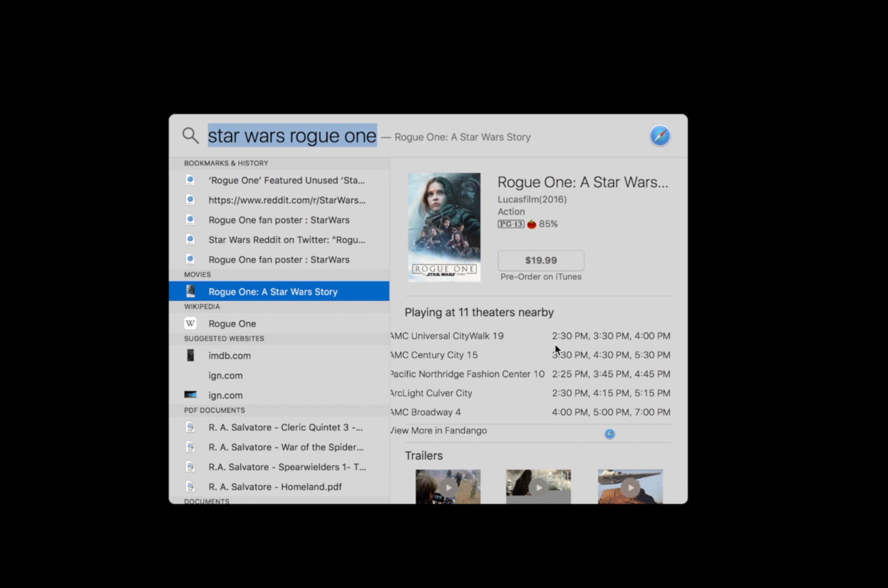Click the web icon beside 'Star Wars Reddit on Twitter'
The height and width of the screenshot is (588, 888).
pyautogui.click(x=190, y=239)
